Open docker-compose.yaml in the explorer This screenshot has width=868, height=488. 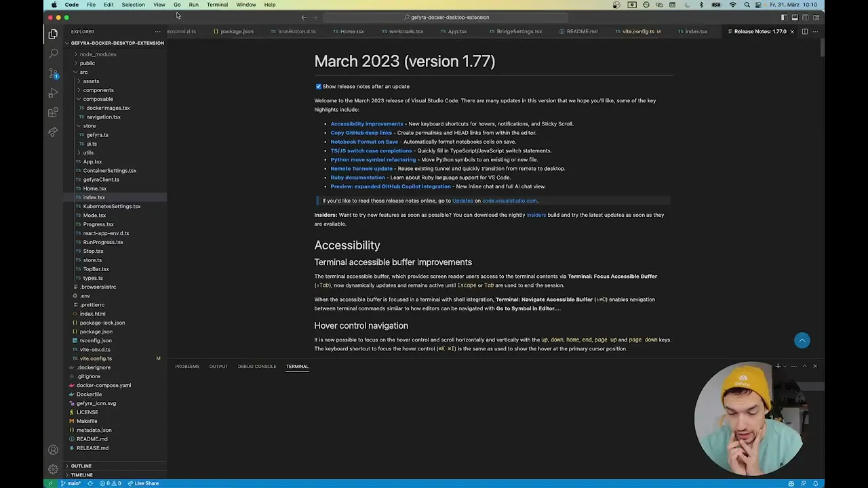pyautogui.click(x=103, y=385)
